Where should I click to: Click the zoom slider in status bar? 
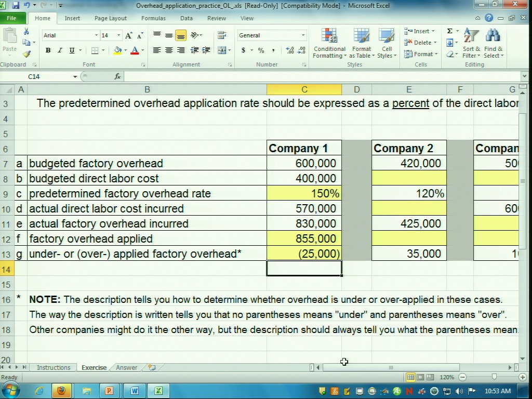(494, 377)
